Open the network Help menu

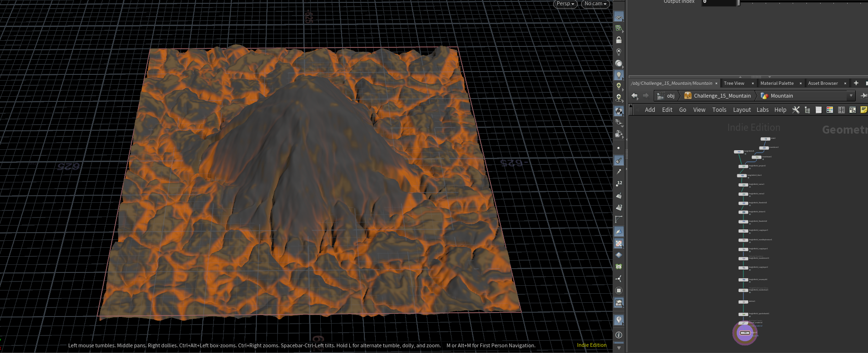tap(780, 110)
